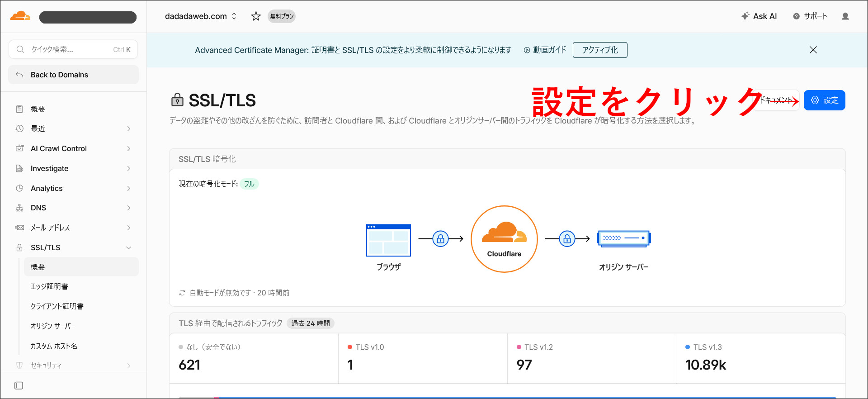This screenshot has height=399, width=868.
Task: Click the オリジン サーバー server icon
Action: coord(624,238)
